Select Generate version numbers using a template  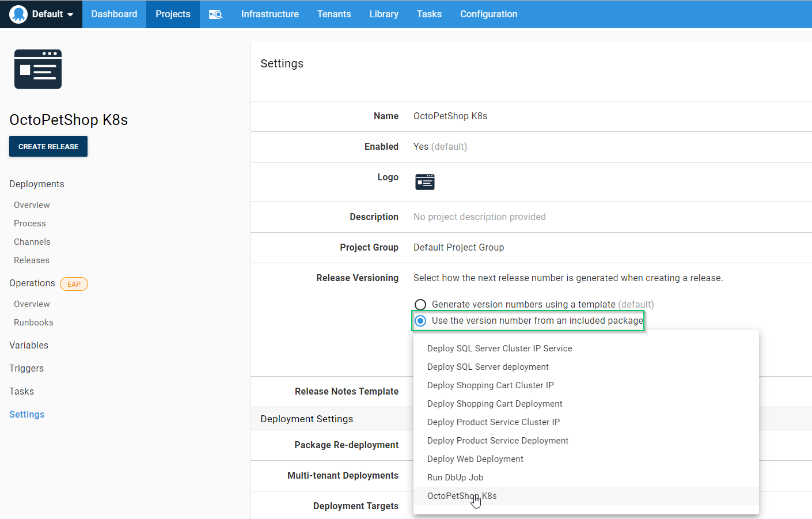(x=421, y=304)
